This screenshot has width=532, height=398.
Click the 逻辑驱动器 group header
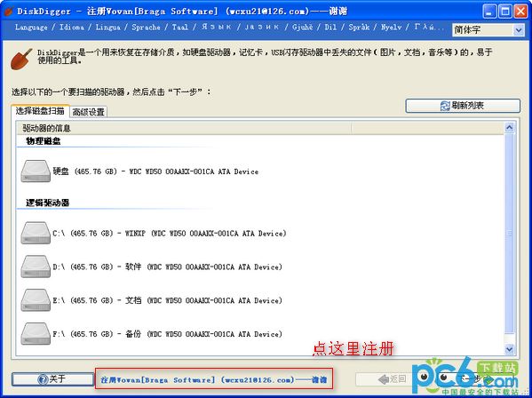(47, 203)
